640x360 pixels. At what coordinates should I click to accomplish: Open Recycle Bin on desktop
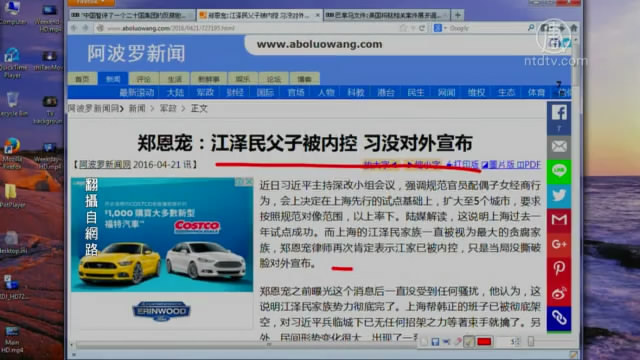click(13, 104)
